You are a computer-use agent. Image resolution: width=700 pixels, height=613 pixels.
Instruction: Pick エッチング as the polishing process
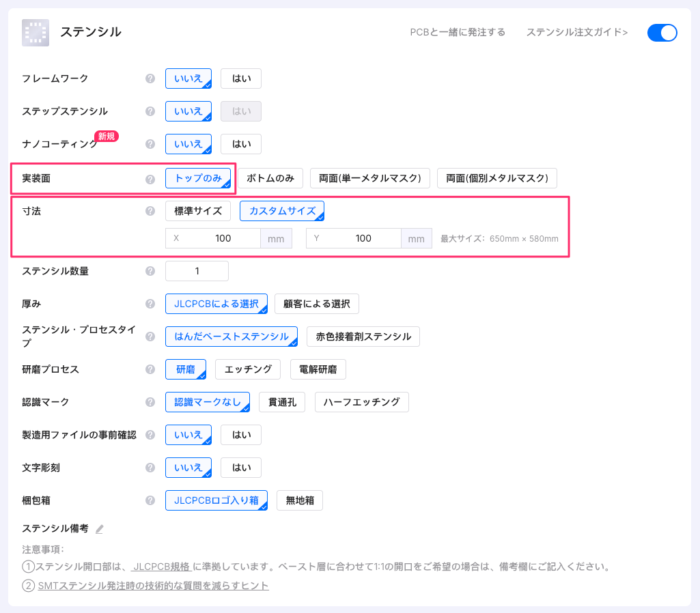[248, 369]
